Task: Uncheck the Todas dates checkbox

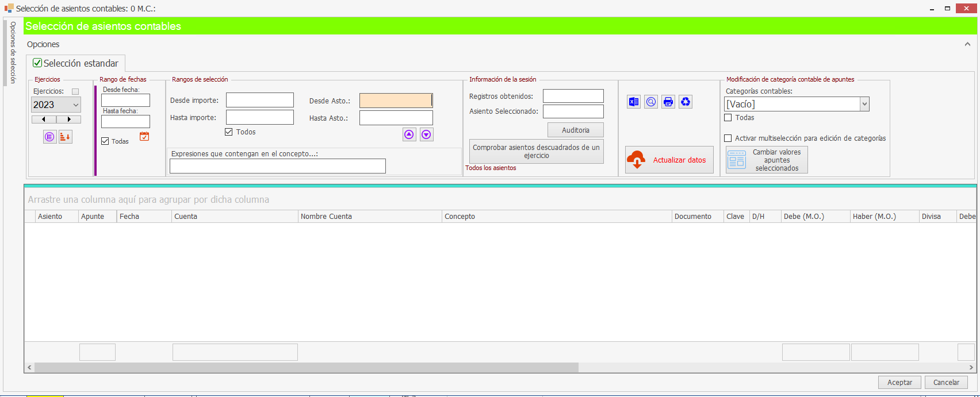Action: [105, 141]
